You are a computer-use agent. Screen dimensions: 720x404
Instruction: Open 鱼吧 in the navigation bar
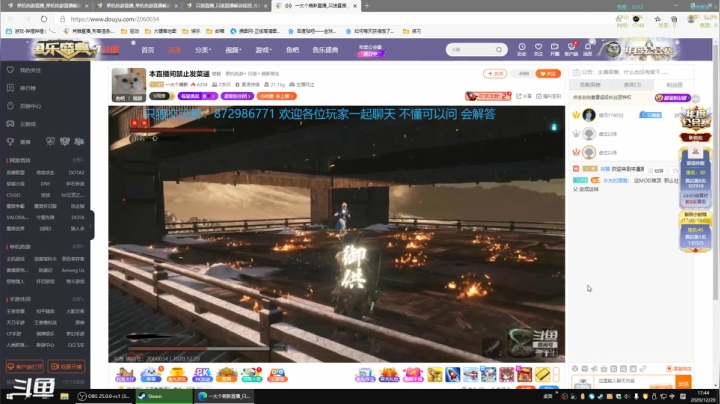(x=292, y=50)
